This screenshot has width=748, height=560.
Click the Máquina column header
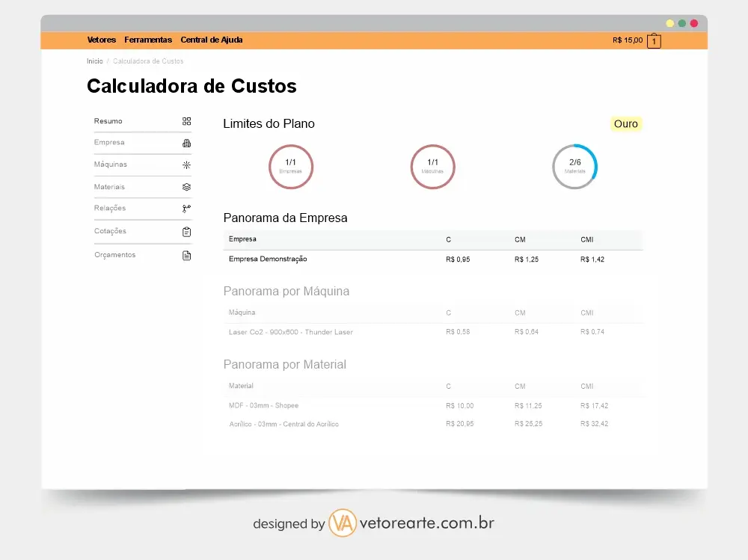pos(242,313)
